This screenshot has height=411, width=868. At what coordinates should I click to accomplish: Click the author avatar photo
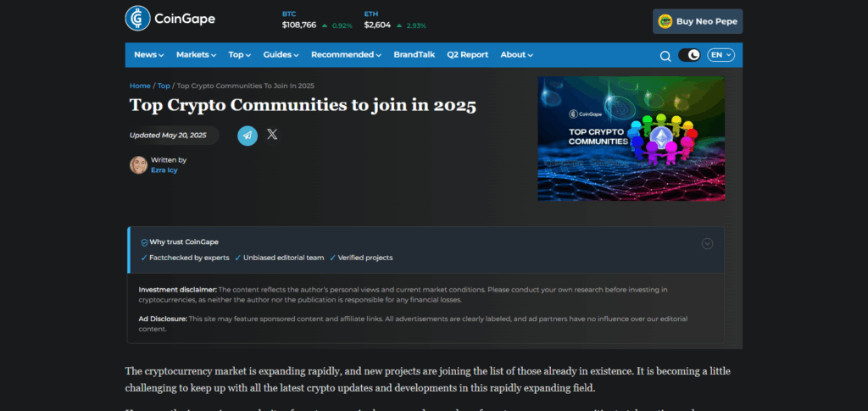pos(138,165)
